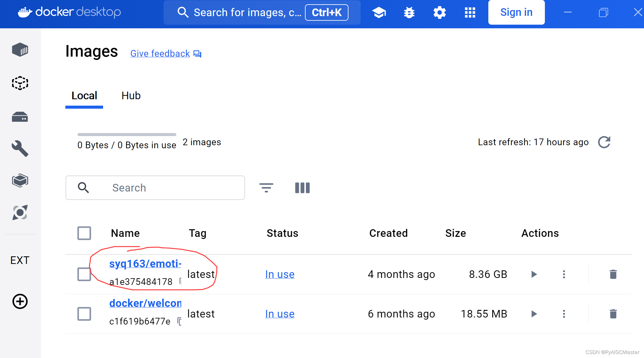Maximize the Docker Desktop window
Image resolution: width=644 pixels, height=358 pixels.
(x=604, y=12)
